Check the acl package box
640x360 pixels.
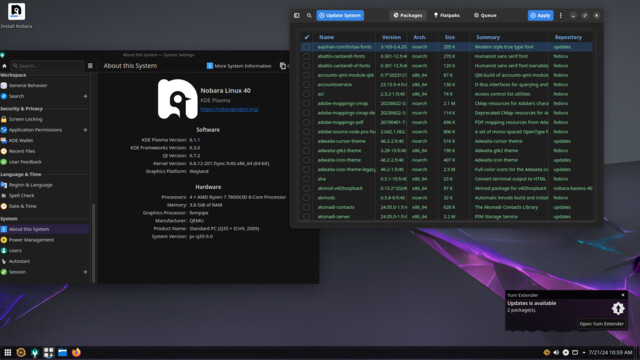[x=306, y=94]
